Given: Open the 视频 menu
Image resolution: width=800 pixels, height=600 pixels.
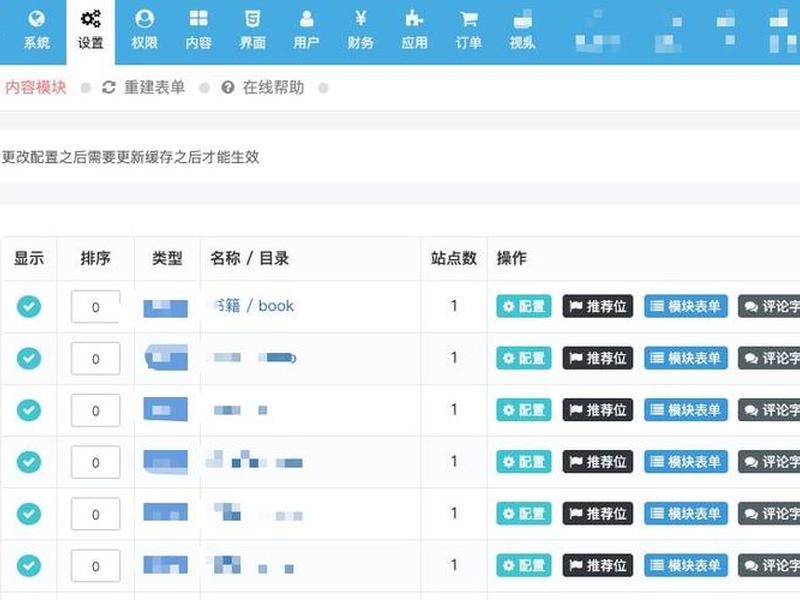Looking at the screenshot, I should [522, 31].
